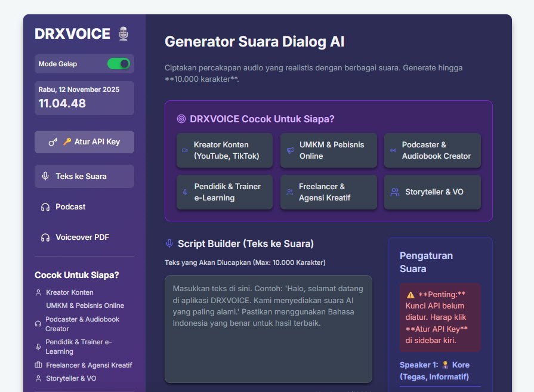Click the warning triangle icon in the Penting alert

click(x=410, y=295)
